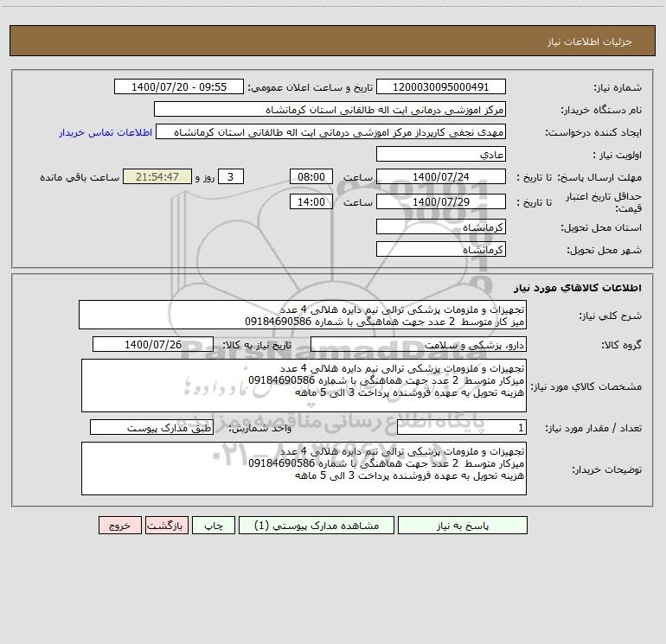The width and height of the screenshot is (666, 644).
Task: Click the تعداد / مقدار مورد نیاز label
Action: click(593, 429)
